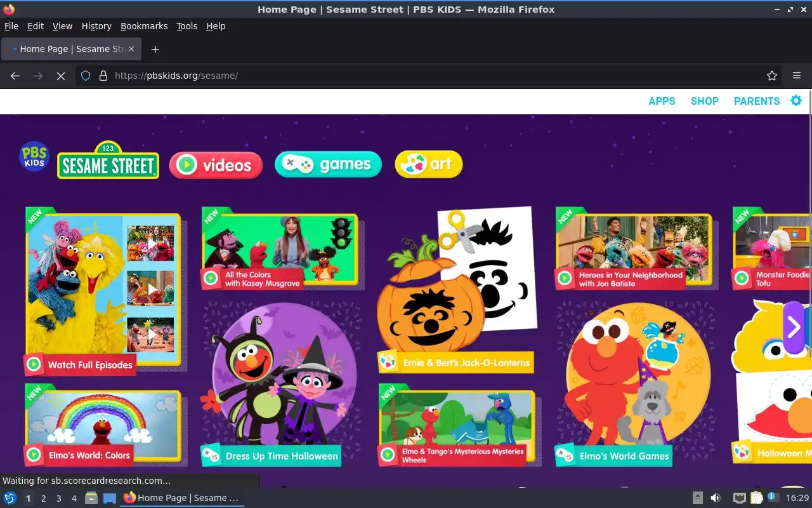Viewport: 812px width, 508px height.
Task: Switch to workspace 3
Action: coord(58,498)
